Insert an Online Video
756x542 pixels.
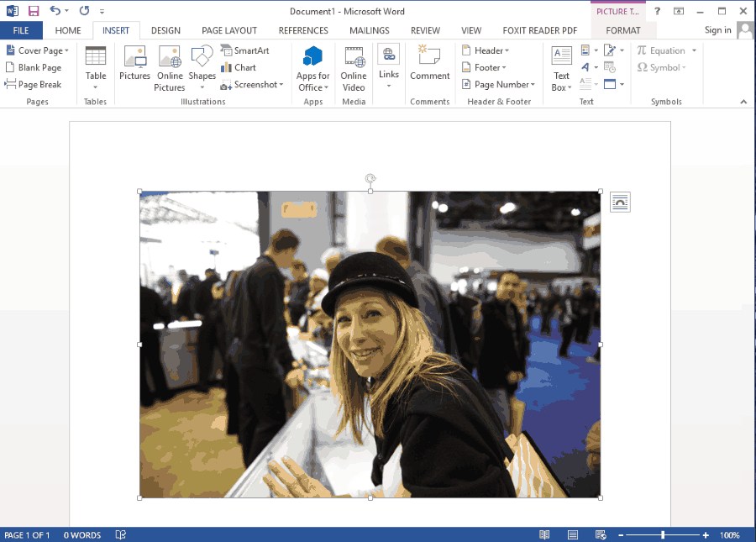point(354,68)
